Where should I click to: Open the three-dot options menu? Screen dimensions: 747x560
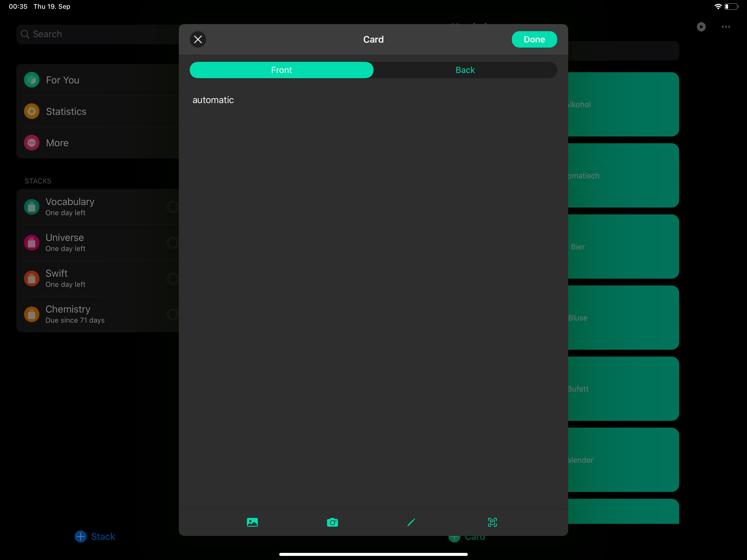coord(726,27)
